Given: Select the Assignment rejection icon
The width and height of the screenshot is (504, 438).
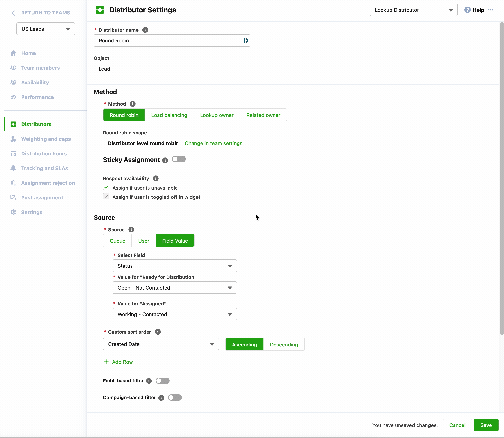Looking at the screenshot, I should tap(13, 183).
